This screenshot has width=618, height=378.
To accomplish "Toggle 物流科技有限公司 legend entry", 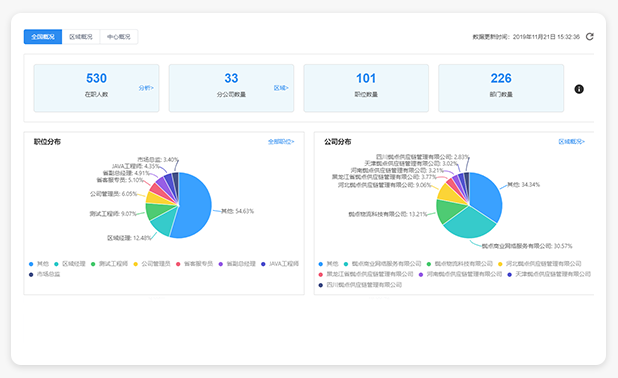I will click(x=460, y=264).
